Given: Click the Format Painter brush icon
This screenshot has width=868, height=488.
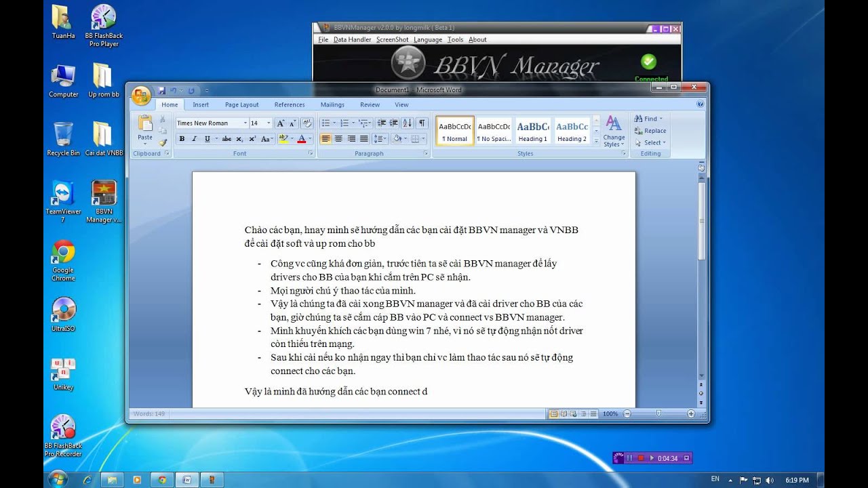Looking at the screenshot, I should click(x=163, y=142).
